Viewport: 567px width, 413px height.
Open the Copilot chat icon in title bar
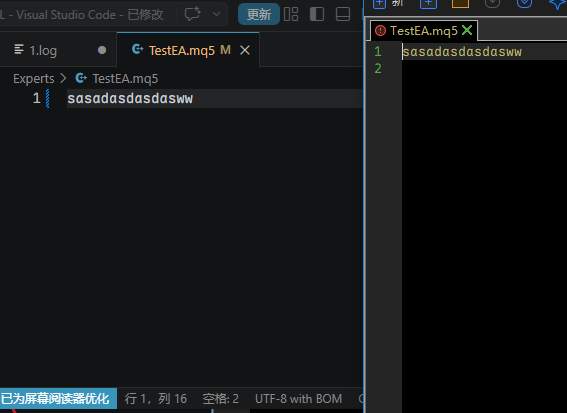(x=192, y=14)
